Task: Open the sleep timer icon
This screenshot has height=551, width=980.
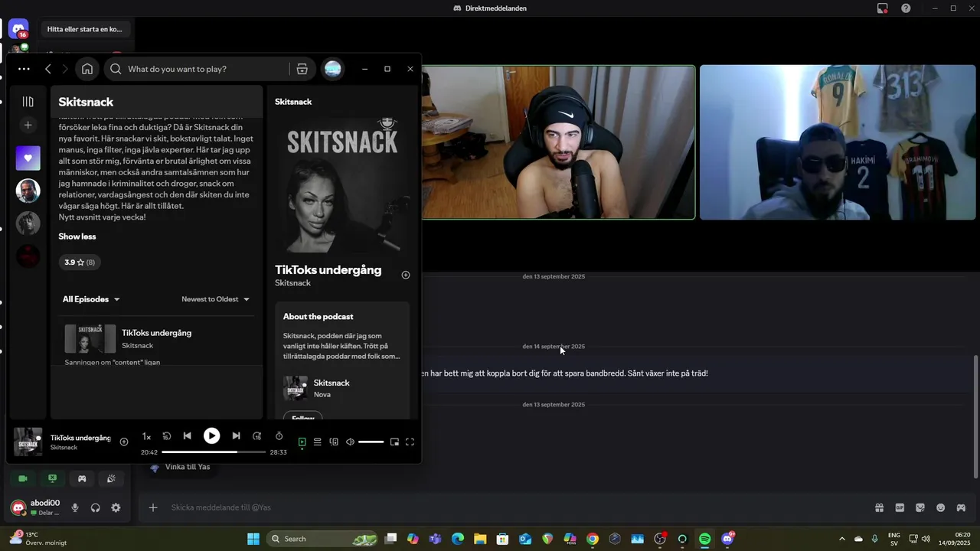Action: point(279,436)
